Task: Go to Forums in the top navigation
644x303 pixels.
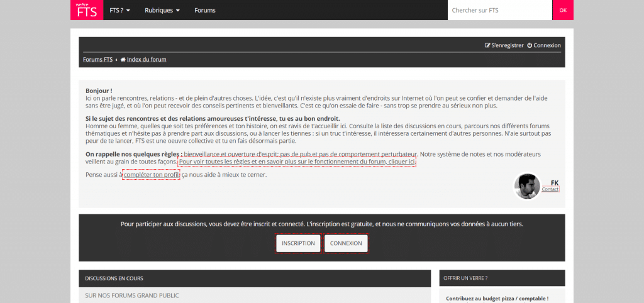Action: 205,10
